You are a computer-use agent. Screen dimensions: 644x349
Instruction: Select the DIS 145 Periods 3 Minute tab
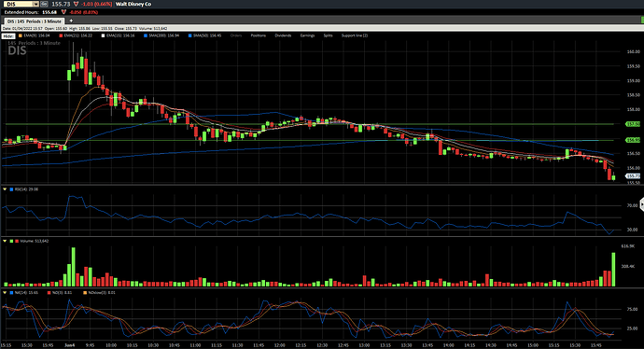[x=35, y=21]
